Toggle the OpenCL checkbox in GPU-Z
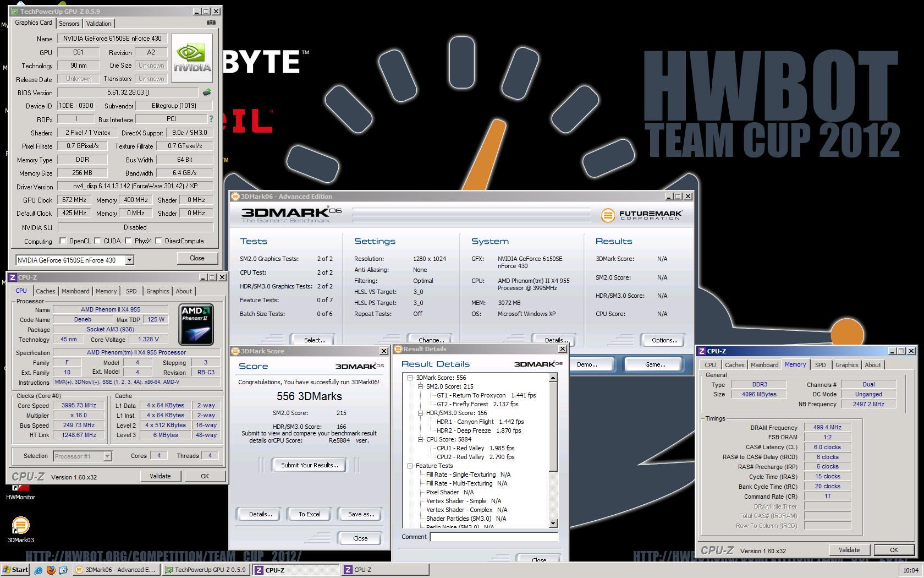 point(63,241)
